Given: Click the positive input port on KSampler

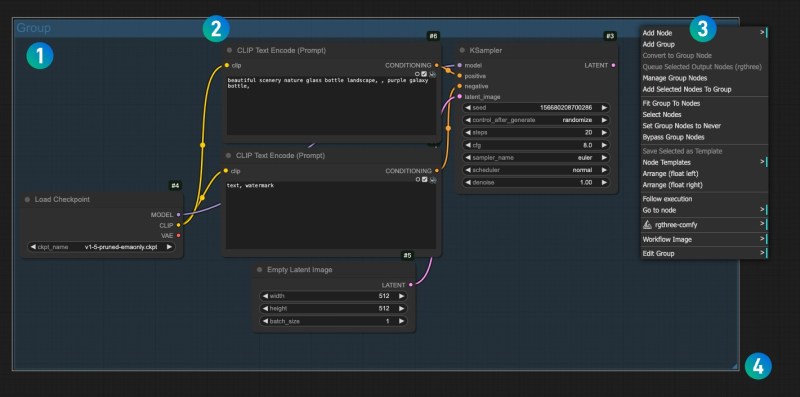Looking at the screenshot, I should [x=460, y=76].
